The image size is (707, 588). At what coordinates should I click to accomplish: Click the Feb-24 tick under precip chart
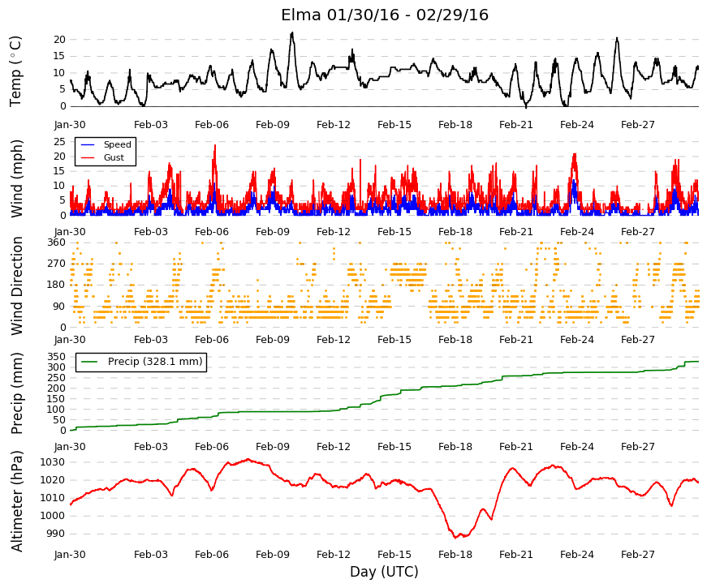(576, 447)
